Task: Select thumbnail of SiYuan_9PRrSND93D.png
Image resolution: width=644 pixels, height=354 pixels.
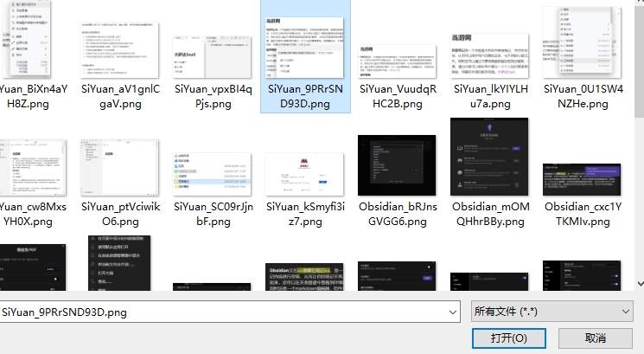Action: pos(305,48)
